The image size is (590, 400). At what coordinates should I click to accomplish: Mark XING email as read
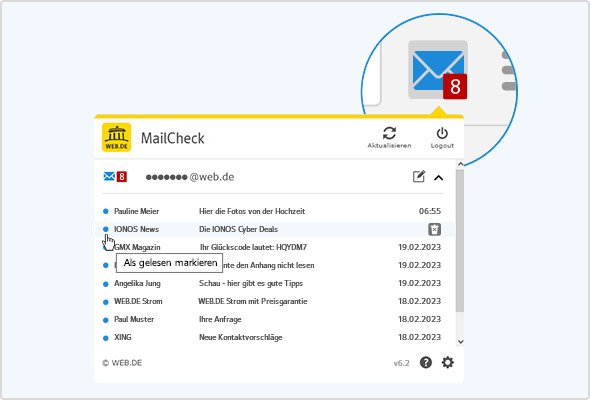click(106, 338)
